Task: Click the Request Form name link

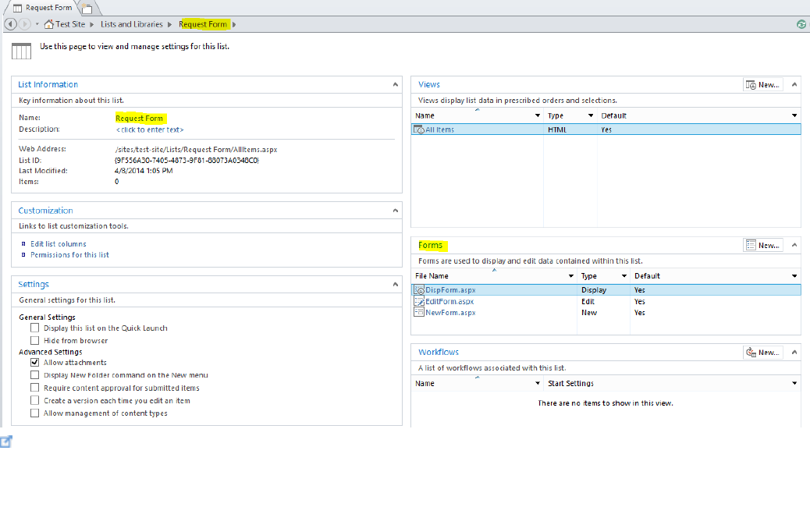Action: (139, 119)
